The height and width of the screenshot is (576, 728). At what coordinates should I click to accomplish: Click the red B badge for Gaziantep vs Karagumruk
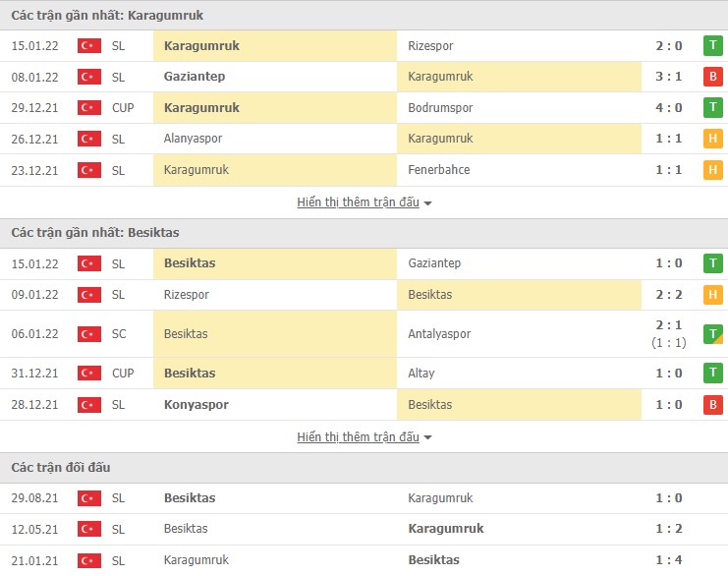pyautogui.click(x=712, y=77)
